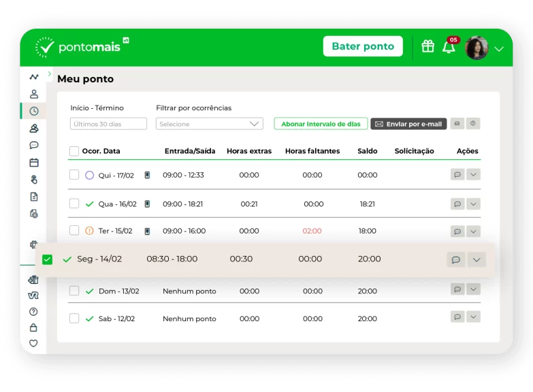Click the Bater ponto button
The width and height of the screenshot is (533, 392).
click(363, 46)
